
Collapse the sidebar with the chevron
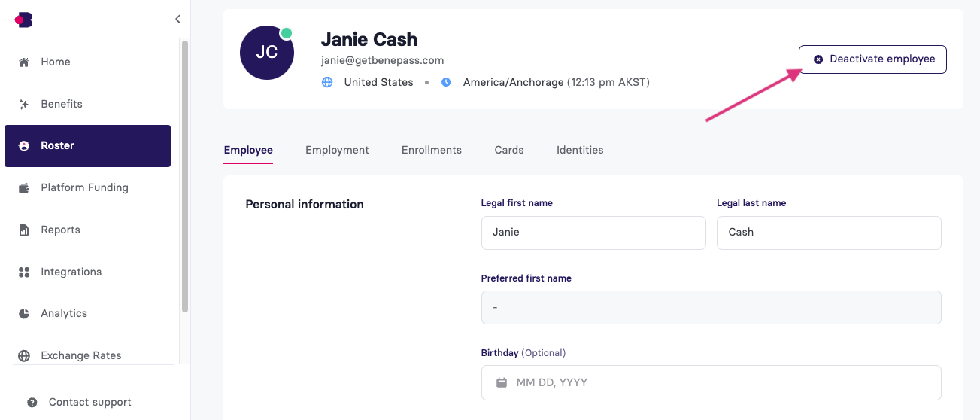tap(177, 19)
